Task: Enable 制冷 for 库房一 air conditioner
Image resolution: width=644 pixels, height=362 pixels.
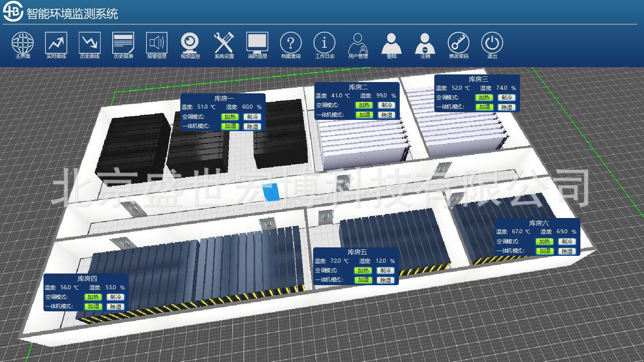Action: click(x=253, y=117)
